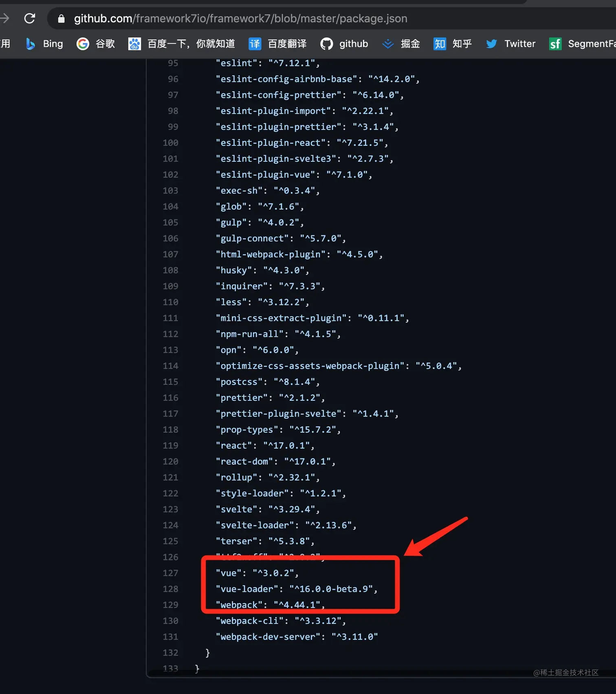Open the 谷歌 bookmark
This screenshot has width=616, height=694.
[x=96, y=44]
